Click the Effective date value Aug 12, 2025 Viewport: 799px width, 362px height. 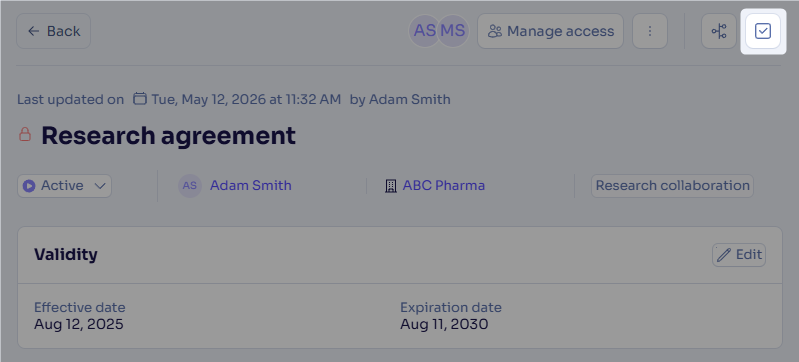click(78, 324)
